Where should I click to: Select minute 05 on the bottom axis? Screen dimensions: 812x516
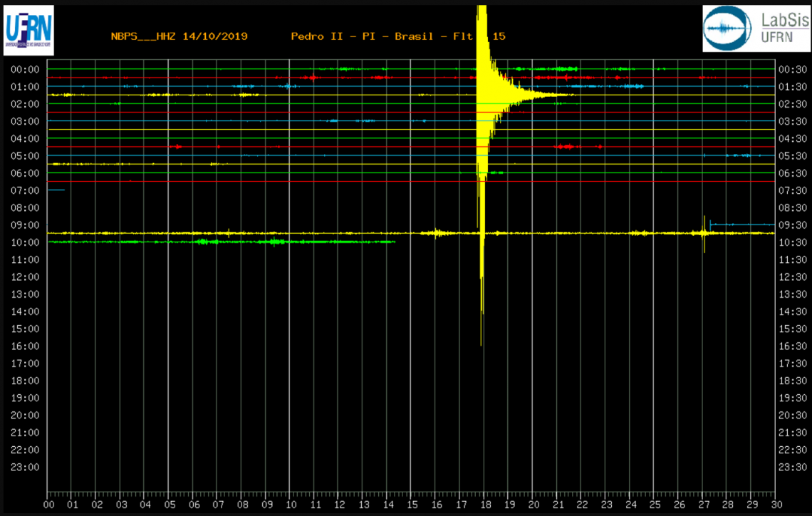coord(169,505)
